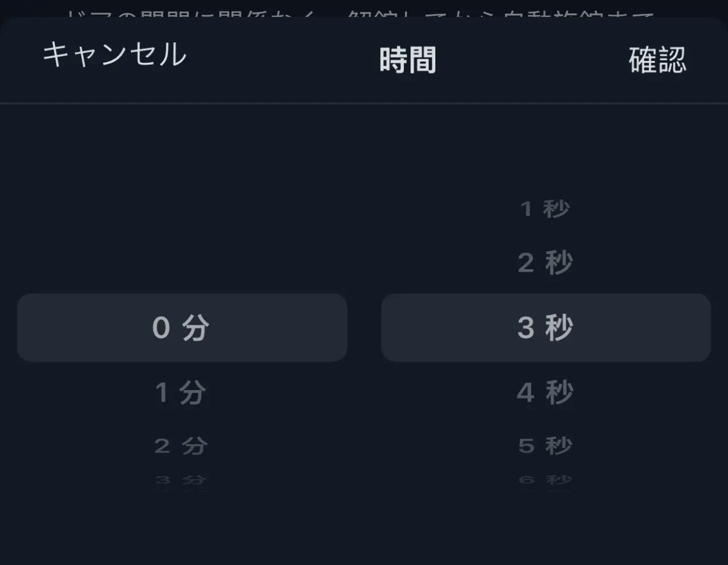The width and height of the screenshot is (728, 565).
Task: Click the divider line under the header
Action: [364, 104]
